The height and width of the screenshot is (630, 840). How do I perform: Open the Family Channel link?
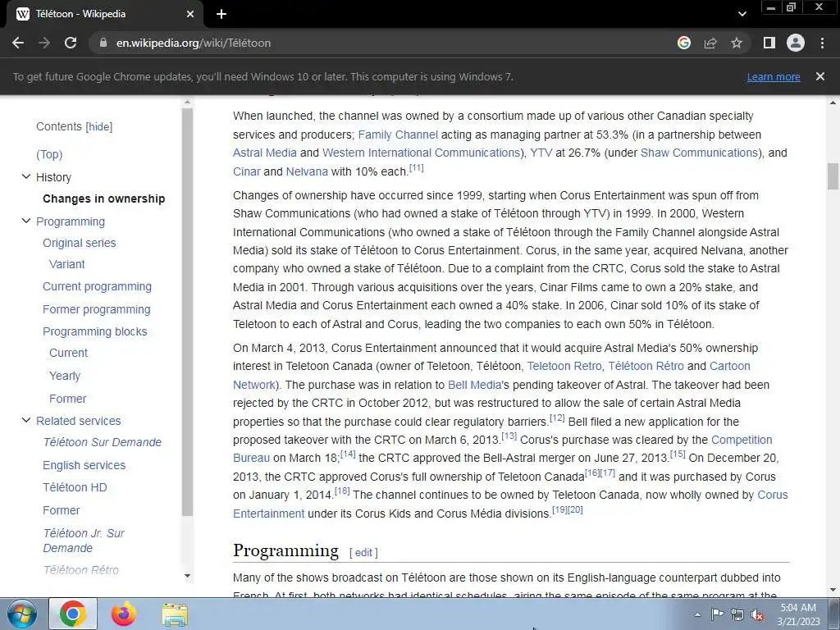398,135
